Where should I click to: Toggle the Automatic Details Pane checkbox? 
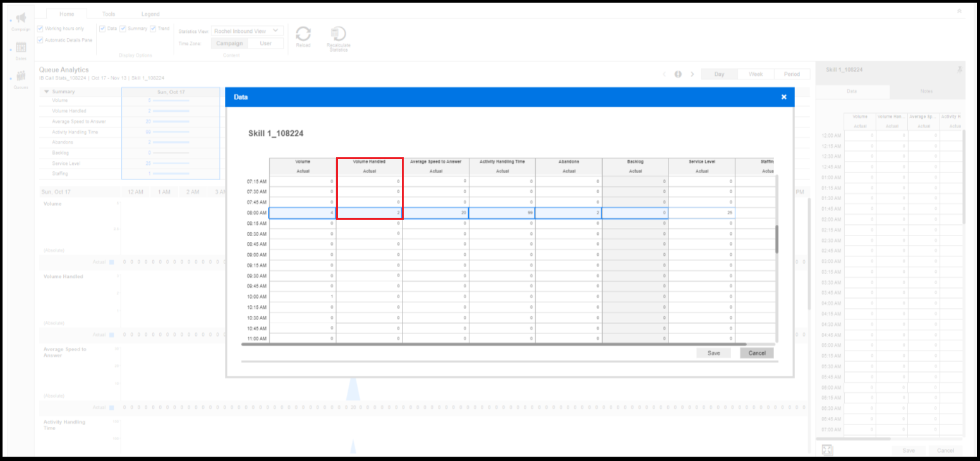[x=40, y=40]
